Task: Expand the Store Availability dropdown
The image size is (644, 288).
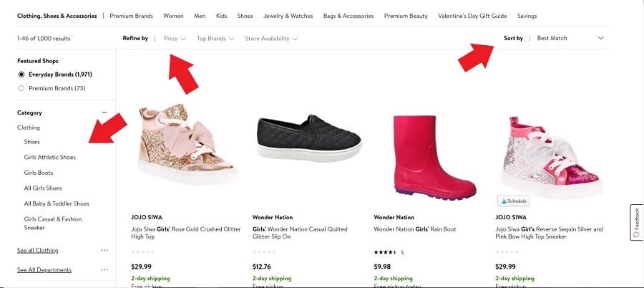Action: coord(271,39)
